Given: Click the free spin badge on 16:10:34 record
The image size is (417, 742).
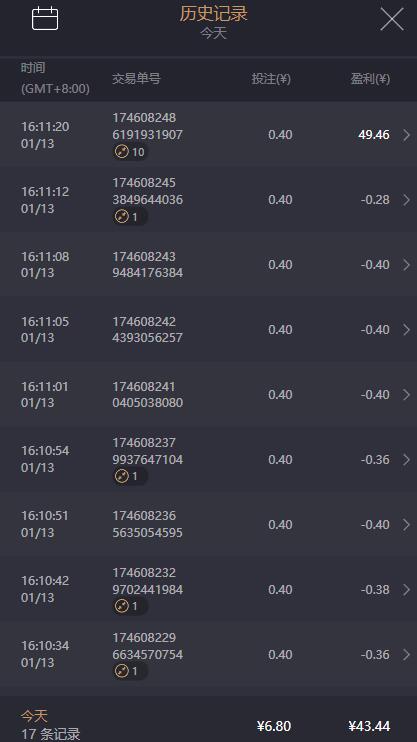Looking at the screenshot, I should pos(130,671).
